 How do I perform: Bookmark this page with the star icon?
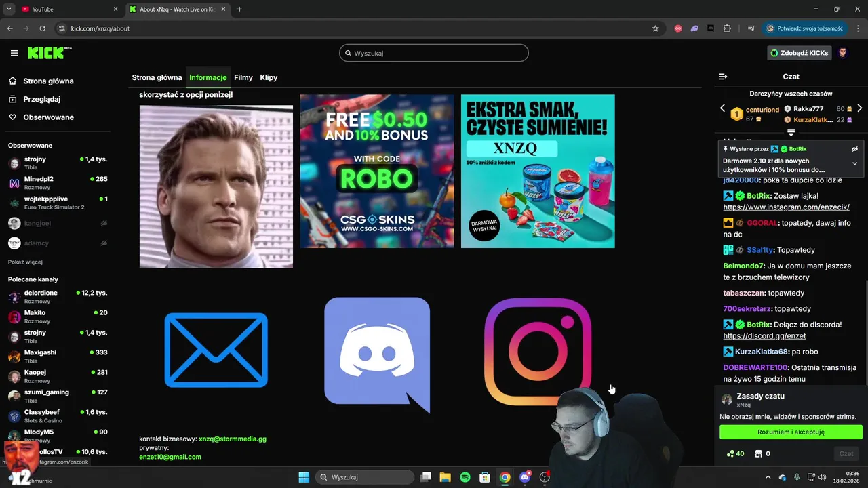655,28
